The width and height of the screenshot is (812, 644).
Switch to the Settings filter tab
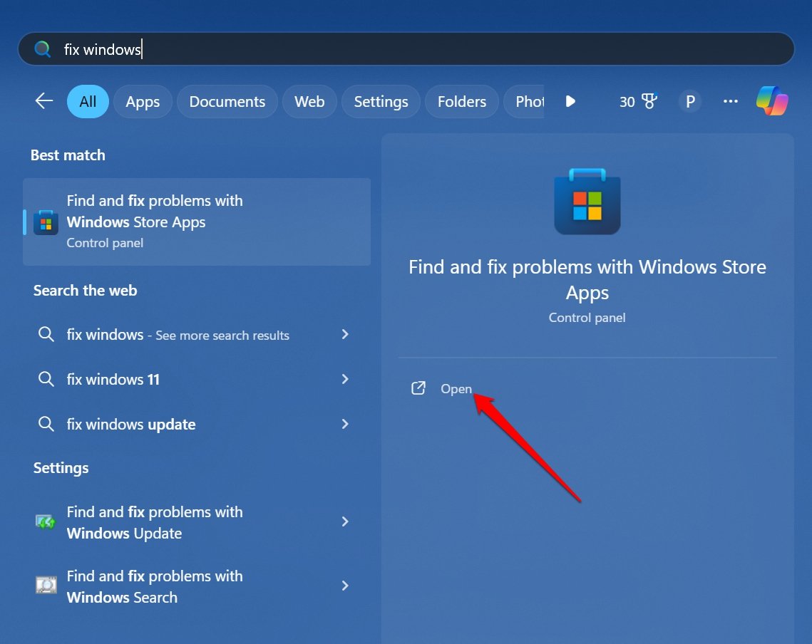[381, 101]
